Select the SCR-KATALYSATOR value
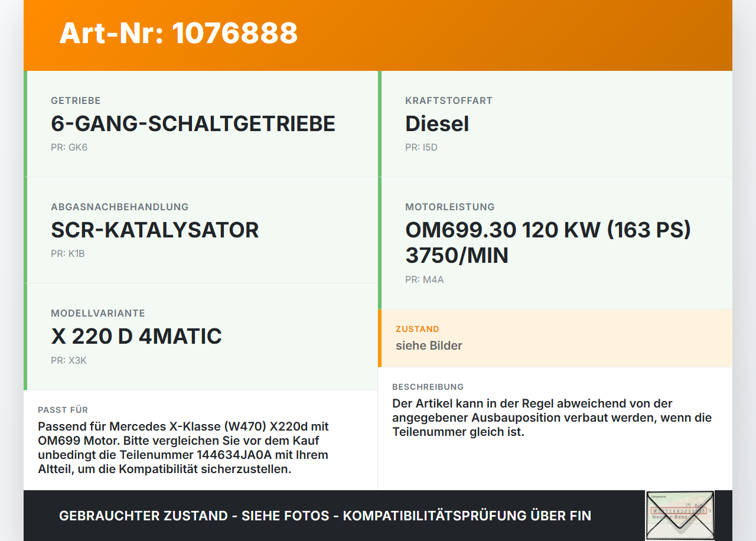 point(155,230)
